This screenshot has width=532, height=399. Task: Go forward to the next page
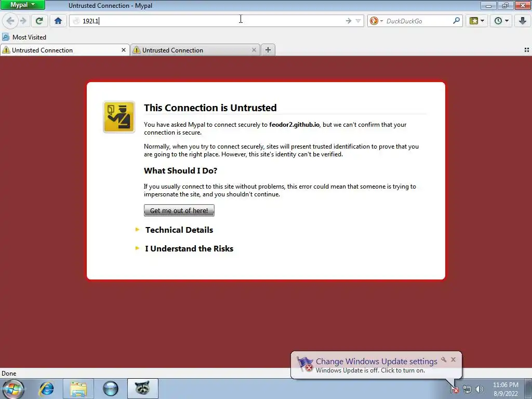click(23, 21)
